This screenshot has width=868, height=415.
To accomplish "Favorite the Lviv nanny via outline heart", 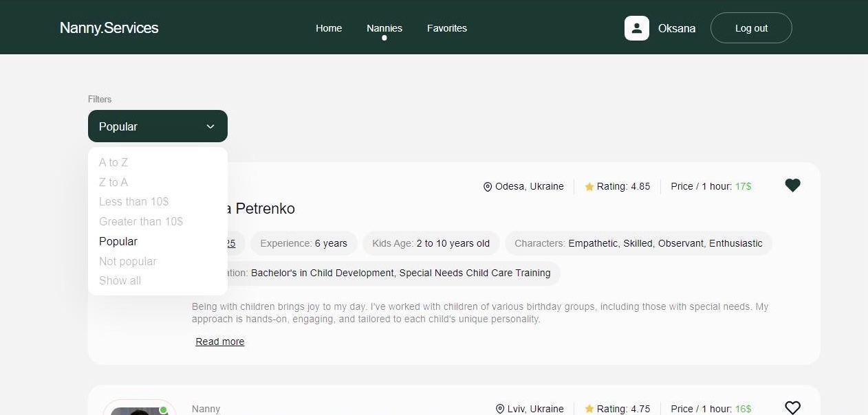I will (792, 408).
